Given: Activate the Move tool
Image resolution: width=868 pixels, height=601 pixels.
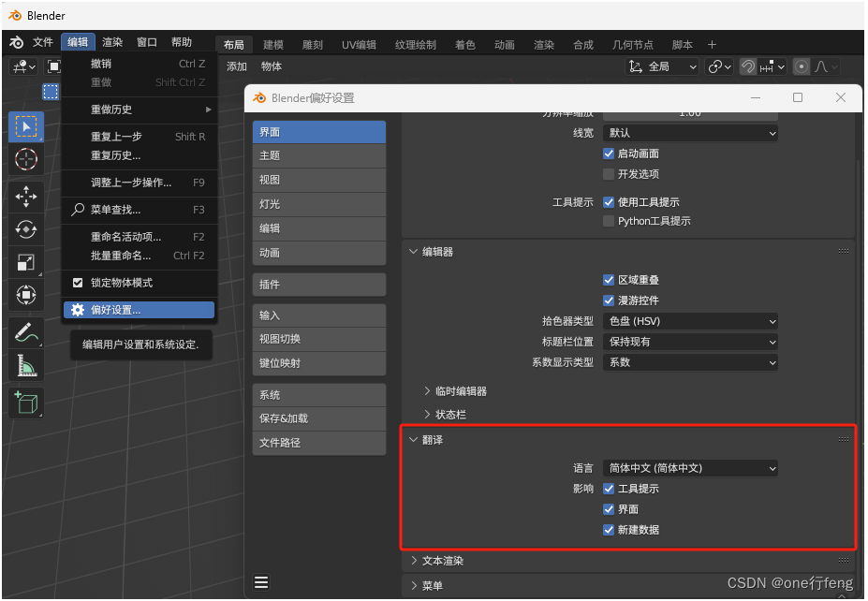Looking at the screenshot, I should click(x=26, y=197).
